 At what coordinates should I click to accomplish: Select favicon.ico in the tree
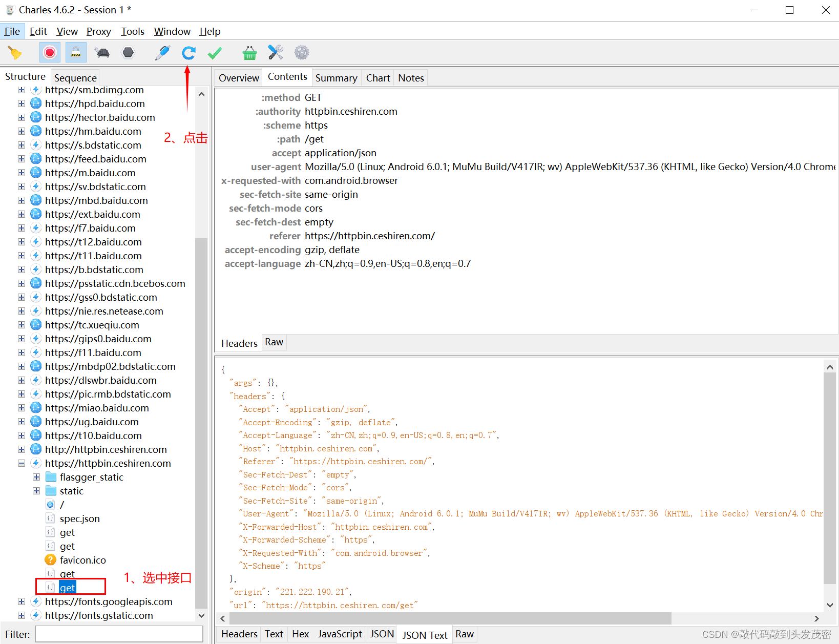click(x=82, y=560)
